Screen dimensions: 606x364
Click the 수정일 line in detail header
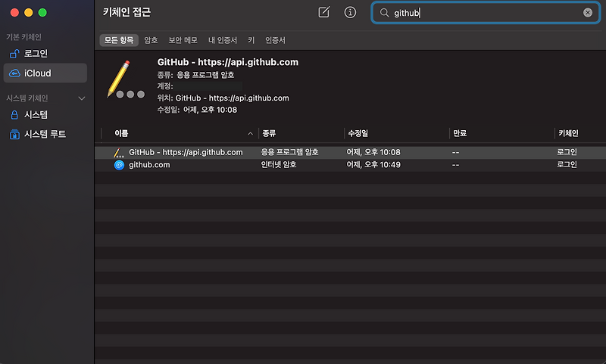click(x=197, y=110)
